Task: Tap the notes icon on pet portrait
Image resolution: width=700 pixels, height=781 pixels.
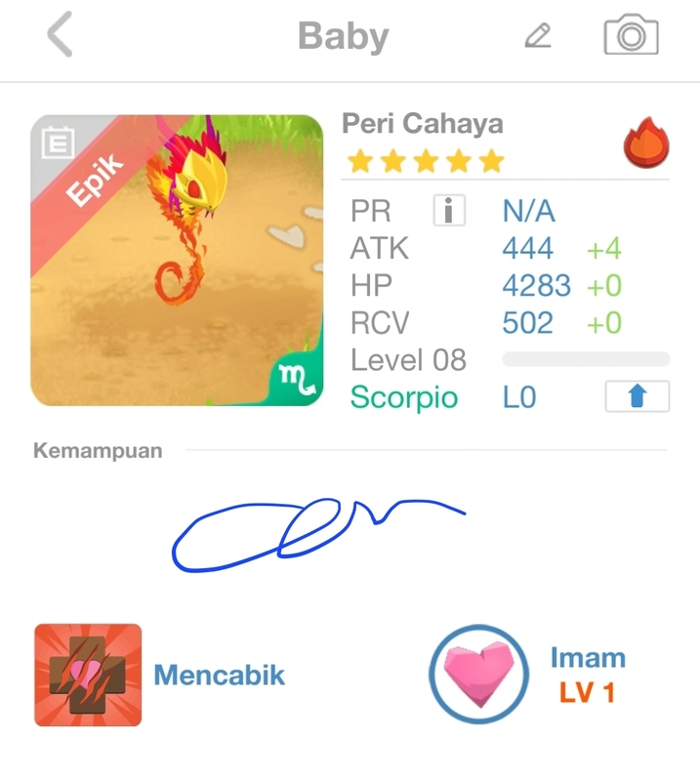Action: (x=59, y=143)
